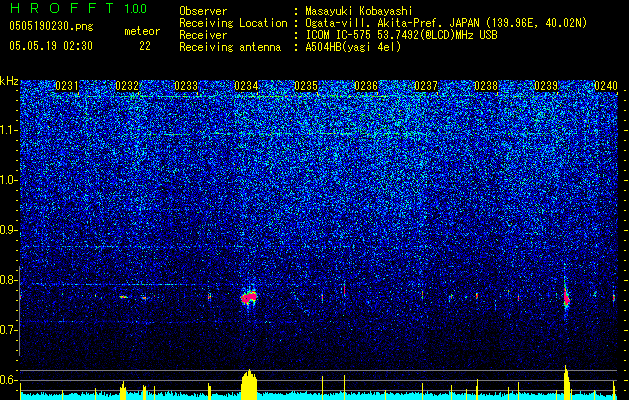629x400 pixels.
Task: Click the Receiver label
Action: click(x=203, y=35)
